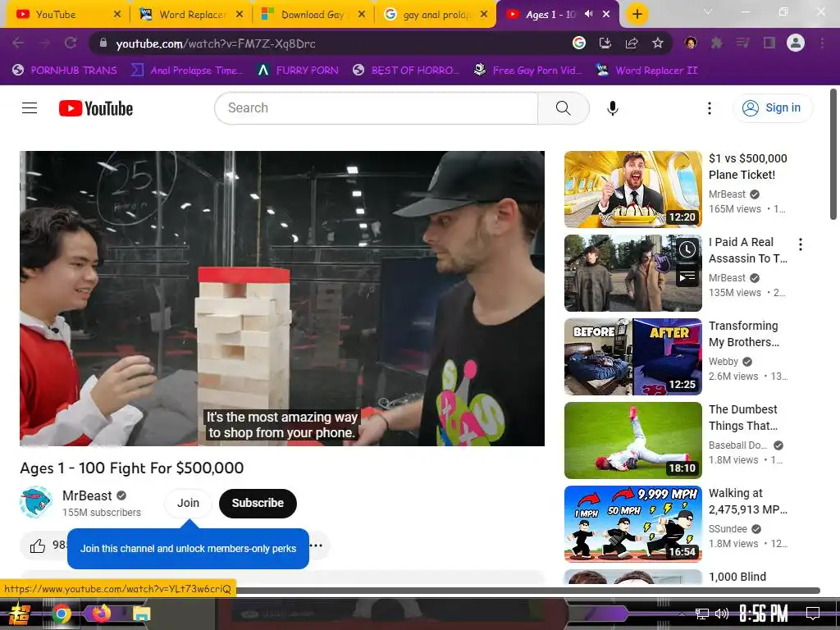
Task: Switch to the Word Replacer tab
Action: click(x=189, y=15)
